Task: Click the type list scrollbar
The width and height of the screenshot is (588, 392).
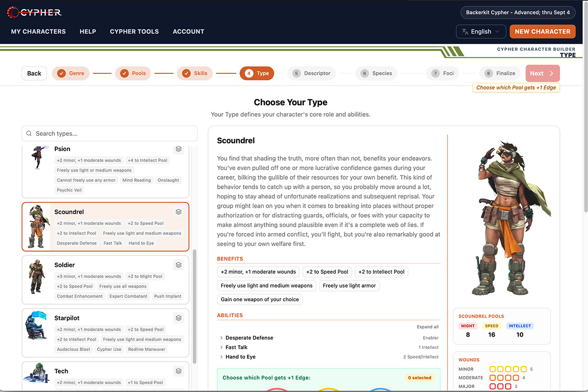Action: [x=194, y=306]
